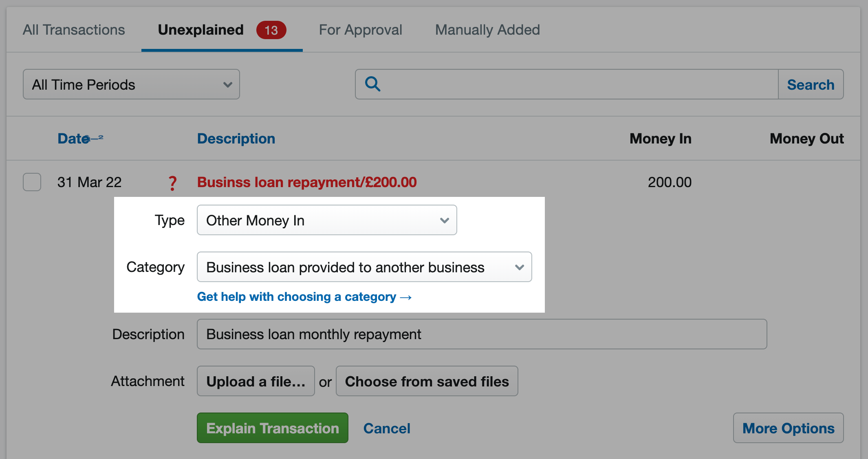Open the For Approval tab

(360, 30)
